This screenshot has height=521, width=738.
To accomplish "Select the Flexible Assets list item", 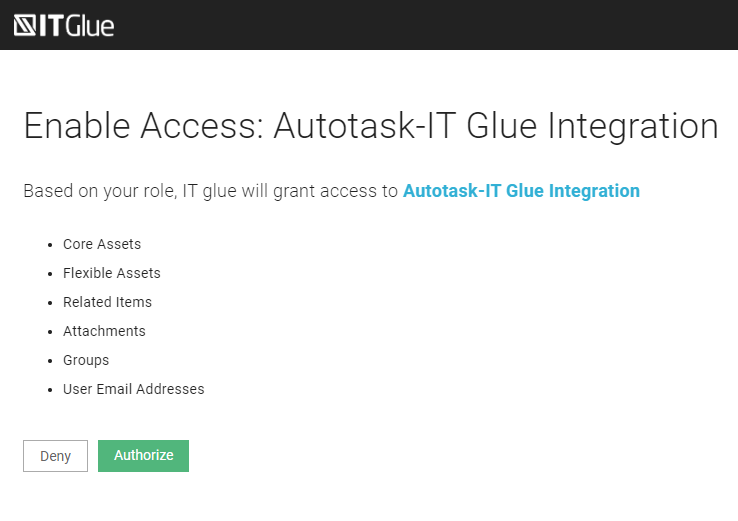I will tap(111, 273).
